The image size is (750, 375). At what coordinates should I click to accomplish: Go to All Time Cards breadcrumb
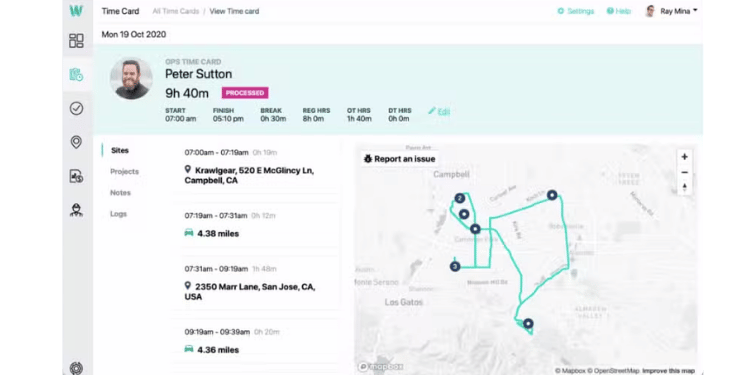pyautogui.click(x=176, y=11)
